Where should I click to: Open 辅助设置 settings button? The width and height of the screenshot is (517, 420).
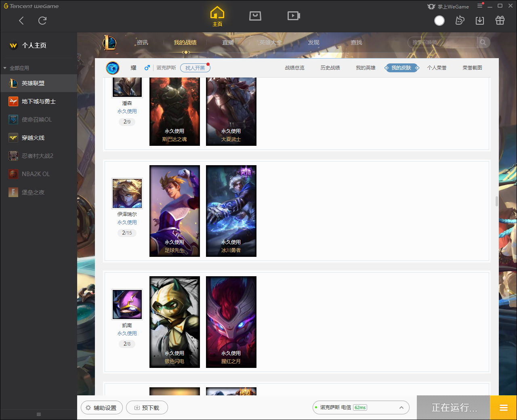pos(102,408)
